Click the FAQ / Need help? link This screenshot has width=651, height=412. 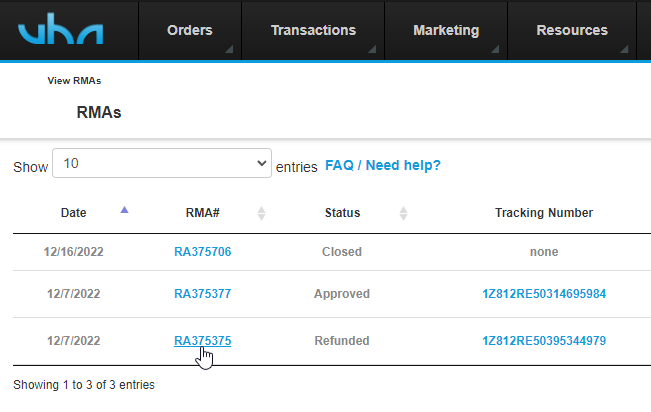click(x=383, y=165)
